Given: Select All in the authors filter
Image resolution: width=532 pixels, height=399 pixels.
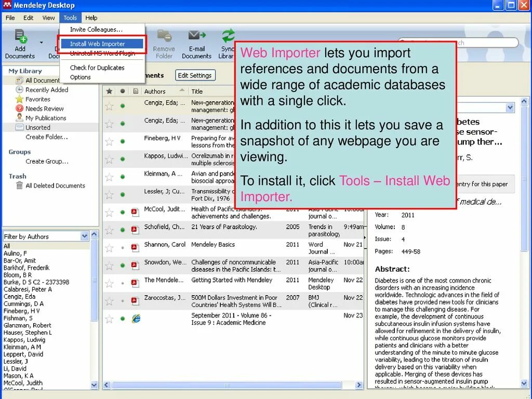Looking at the screenshot, I should coord(7,246).
